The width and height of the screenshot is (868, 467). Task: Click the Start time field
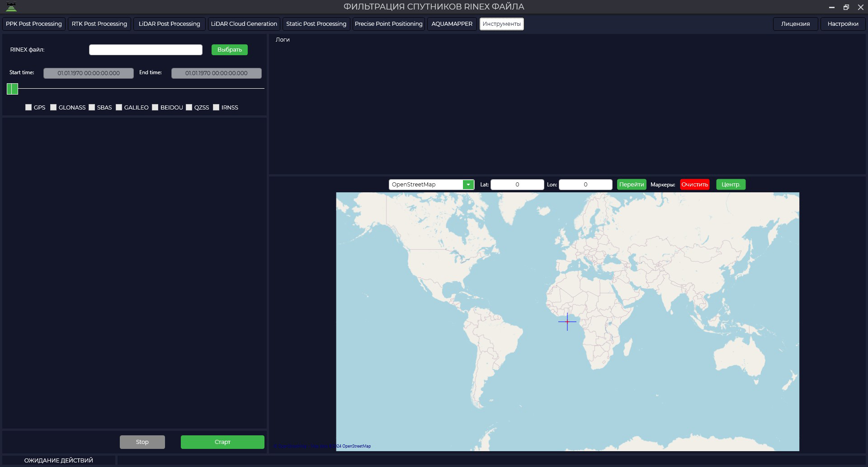[89, 73]
